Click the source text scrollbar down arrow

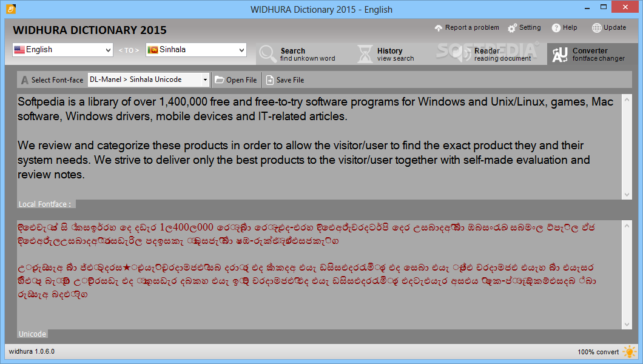(627, 194)
